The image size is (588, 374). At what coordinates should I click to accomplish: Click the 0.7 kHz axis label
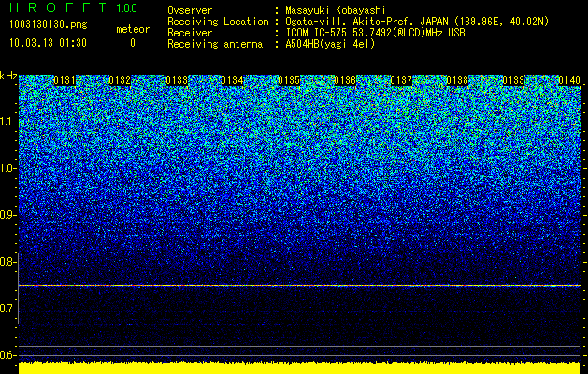[x=7, y=309]
